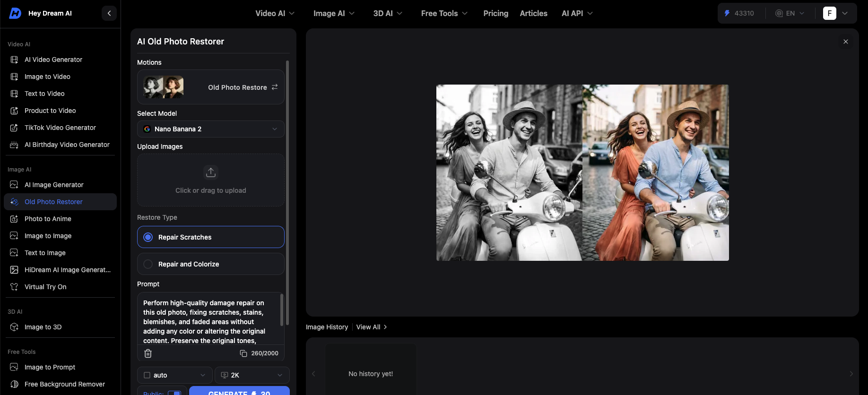Open the Articles page
The height and width of the screenshot is (395, 868).
pyautogui.click(x=533, y=13)
